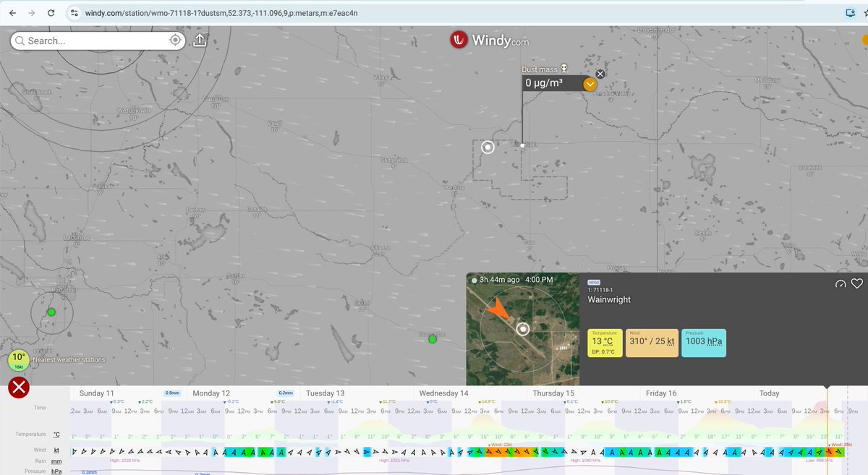
Task: Click the Time row label in timeline
Action: tap(40, 408)
